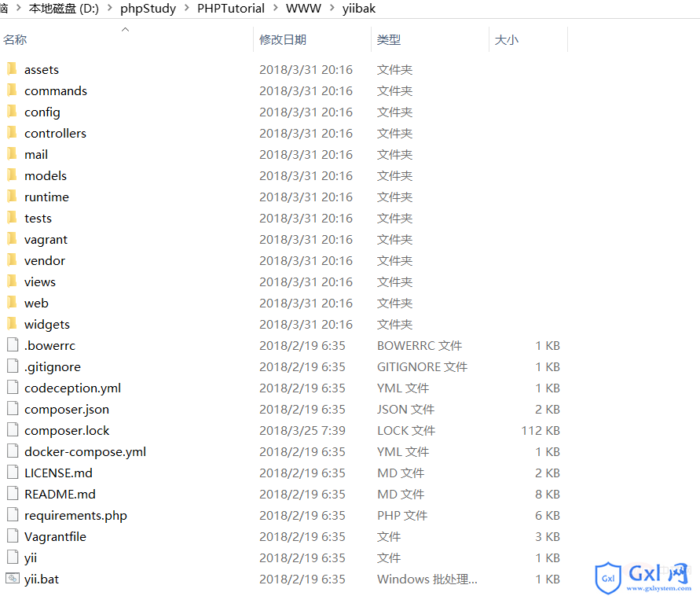
Task: Click the GITIGNORE 文件 type cell
Action: (x=422, y=367)
